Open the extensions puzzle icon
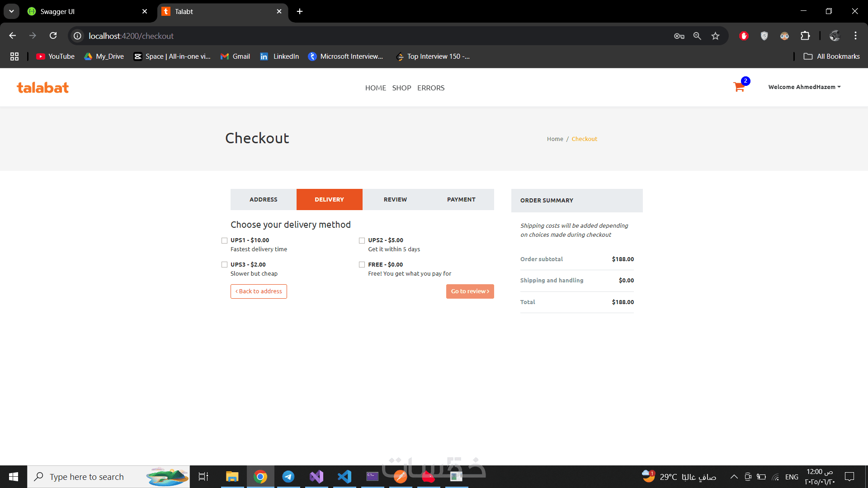Viewport: 868px width, 488px height. click(805, 36)
